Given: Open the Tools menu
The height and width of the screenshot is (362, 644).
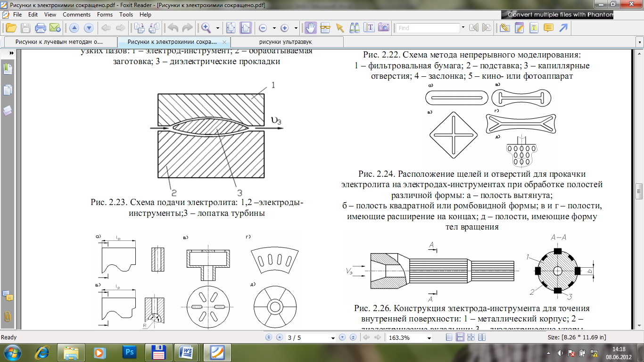Looking at the screenshot, I should click(126, 15).
